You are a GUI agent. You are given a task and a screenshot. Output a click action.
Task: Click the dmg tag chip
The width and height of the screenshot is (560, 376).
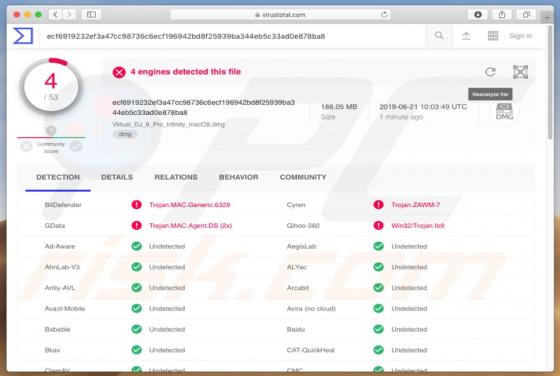pyautogui.click(x=125, y=134)
